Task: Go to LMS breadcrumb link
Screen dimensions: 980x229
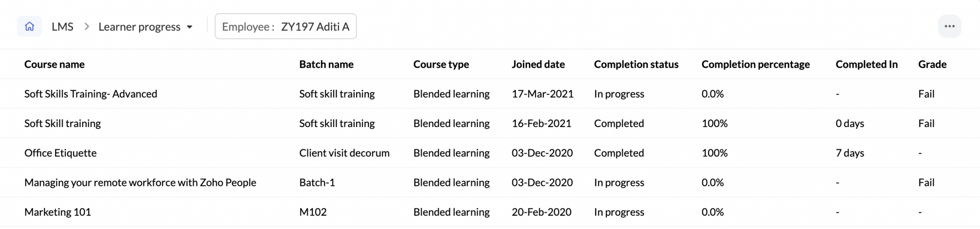Action: pos(62,26)
